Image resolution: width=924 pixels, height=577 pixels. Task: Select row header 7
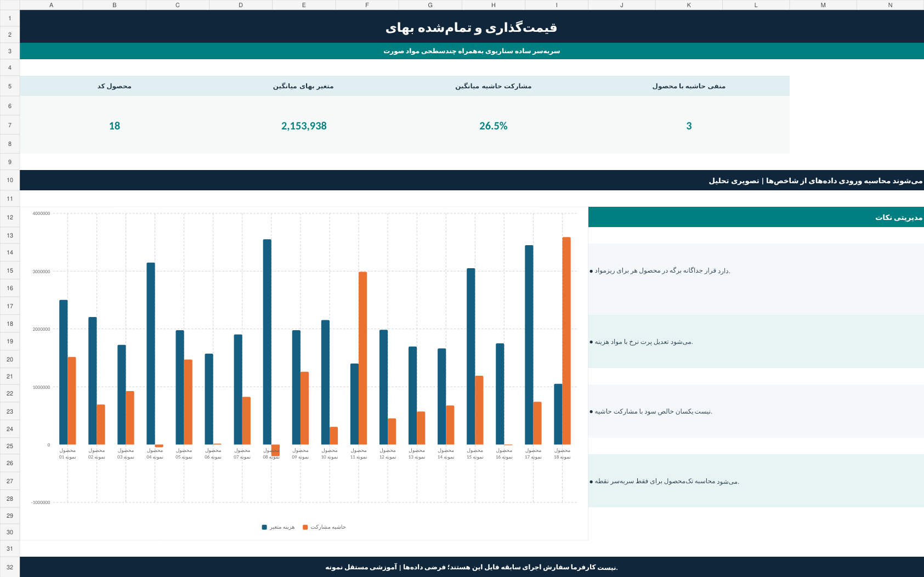10,125
